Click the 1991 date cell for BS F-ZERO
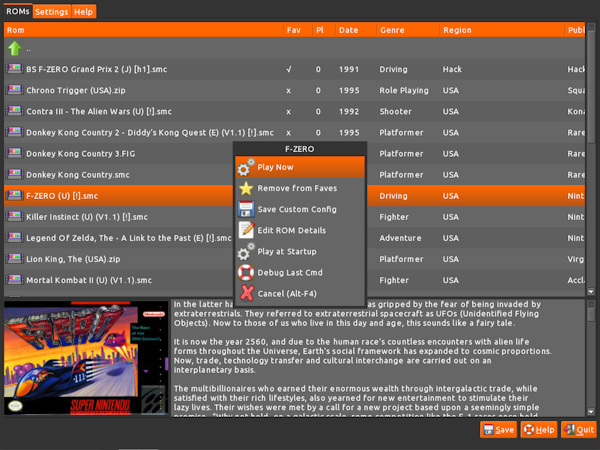The width and height of the screenshot is (600, 450). [349, 69]
